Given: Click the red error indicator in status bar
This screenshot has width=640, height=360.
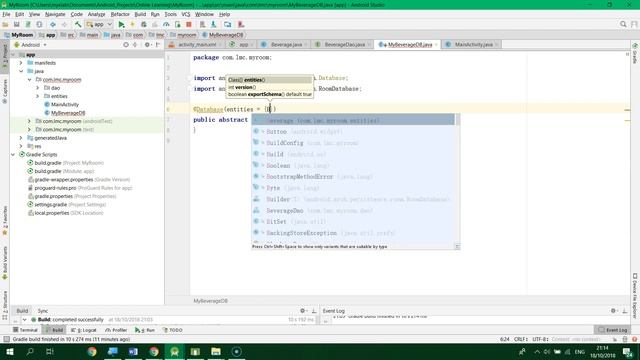Looking at the screenshot, I should click(x=634, y=339).
